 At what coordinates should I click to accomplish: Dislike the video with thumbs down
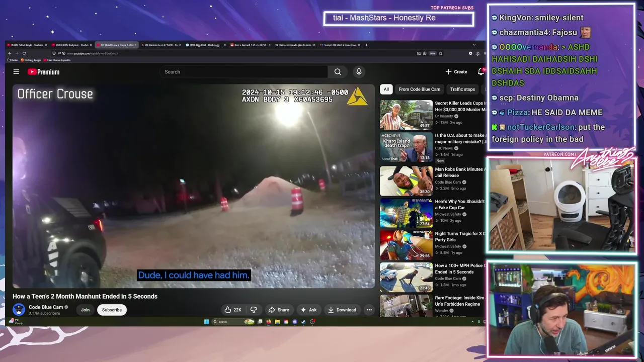click(254, 310)
